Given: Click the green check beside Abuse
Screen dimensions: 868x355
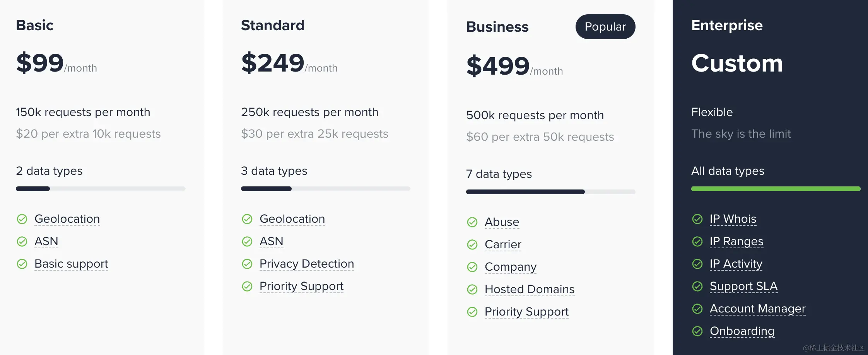Looking at the screenshot, I should (472, 222).
